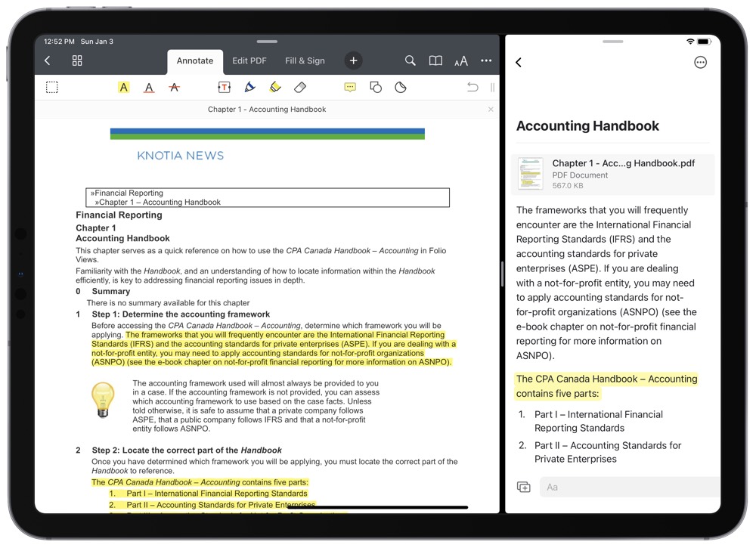Tap the 'Part I – International Financial' list item in Notes
Viewport: 756px width, 548px height.
(x=598, y=421)
